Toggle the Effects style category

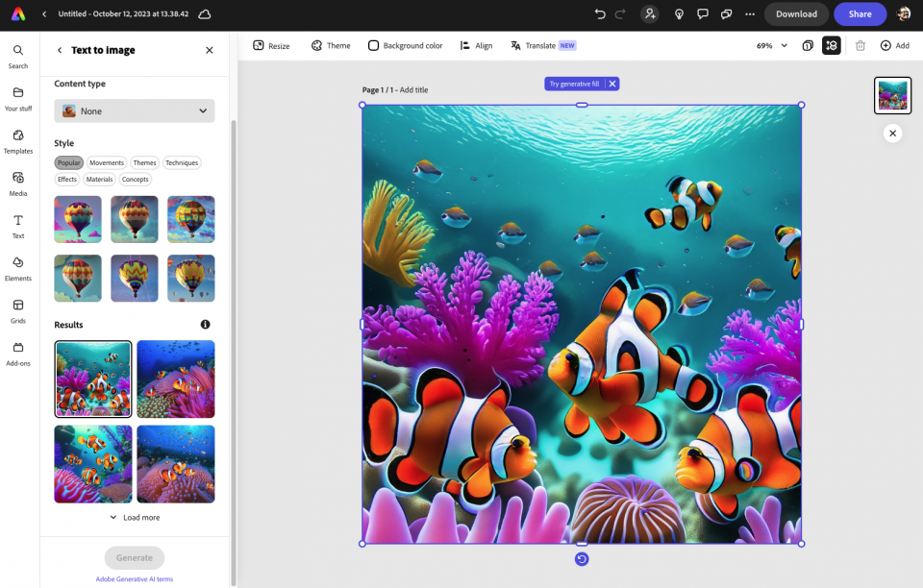coord(66,179)
